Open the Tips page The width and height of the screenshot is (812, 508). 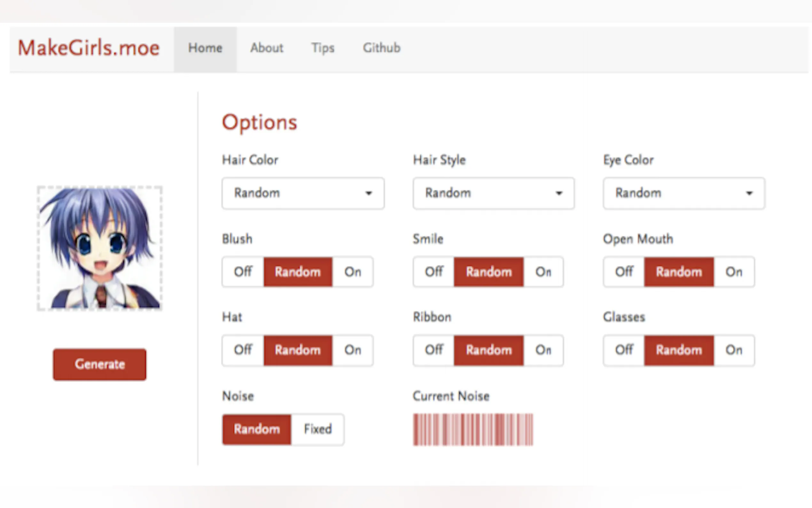pos(323,48)
